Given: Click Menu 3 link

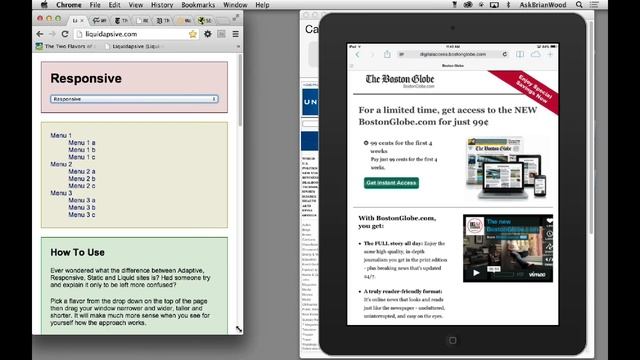Looking at the screenshot, I should pos(61,193).
